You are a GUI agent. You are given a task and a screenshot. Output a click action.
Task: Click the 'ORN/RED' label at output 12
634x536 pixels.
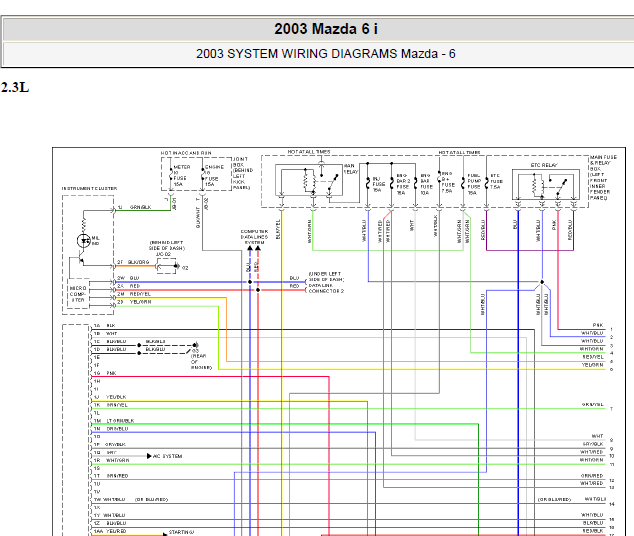[x=592, y=476]
